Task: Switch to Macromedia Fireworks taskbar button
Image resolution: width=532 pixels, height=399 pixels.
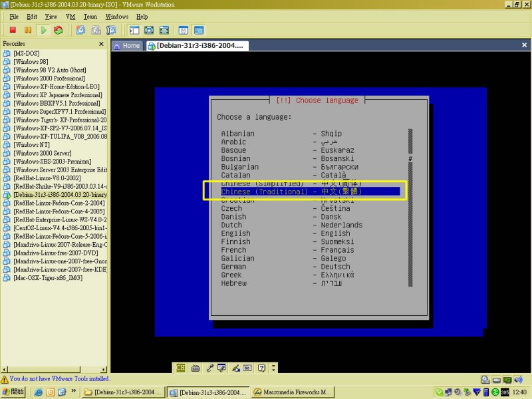Action: click(293, 392)
